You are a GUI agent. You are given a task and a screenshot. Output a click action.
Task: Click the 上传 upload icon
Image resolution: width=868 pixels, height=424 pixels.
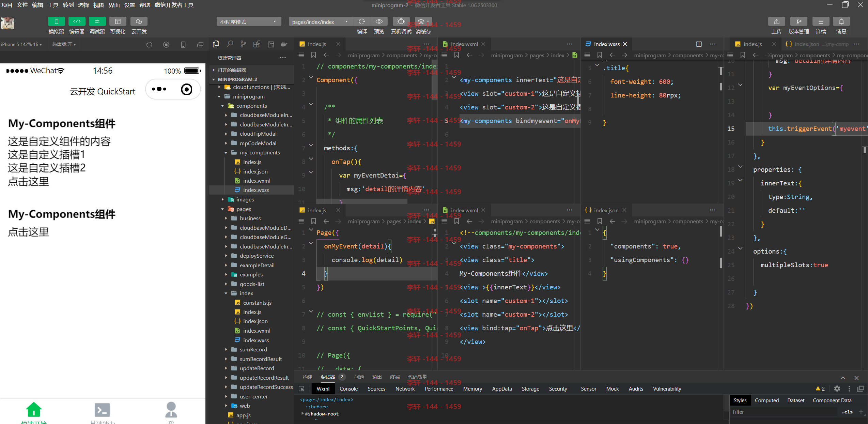click(776, 21)
